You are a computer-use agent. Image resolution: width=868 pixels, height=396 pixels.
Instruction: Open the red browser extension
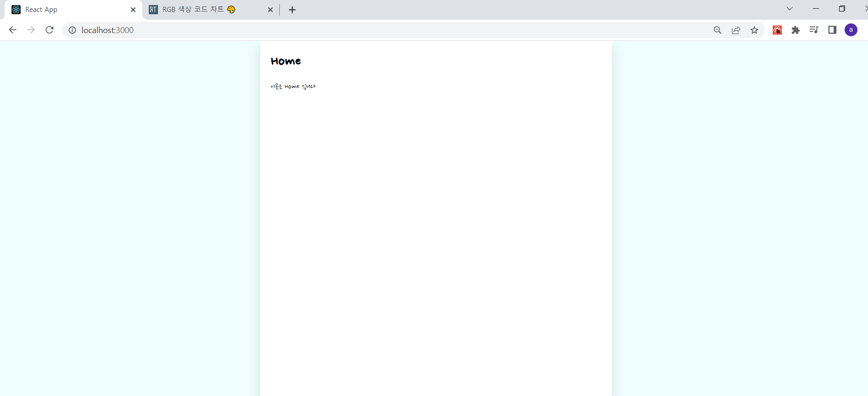click(x=777, y=30)
